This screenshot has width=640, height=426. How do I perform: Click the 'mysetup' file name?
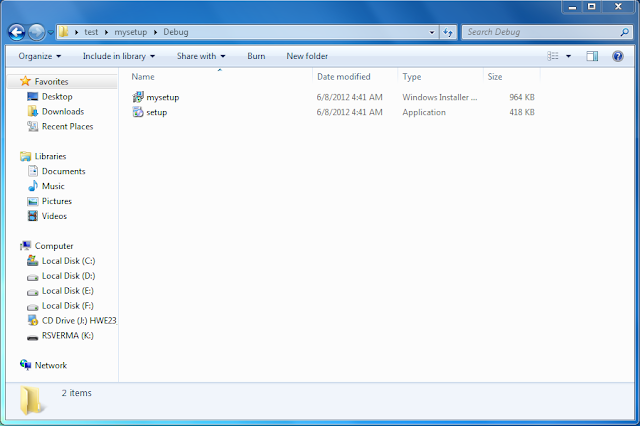click(162, 98)
